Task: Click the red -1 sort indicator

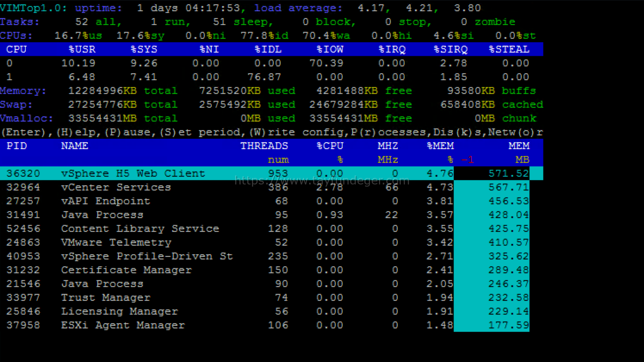Action: tap(468, 160)
